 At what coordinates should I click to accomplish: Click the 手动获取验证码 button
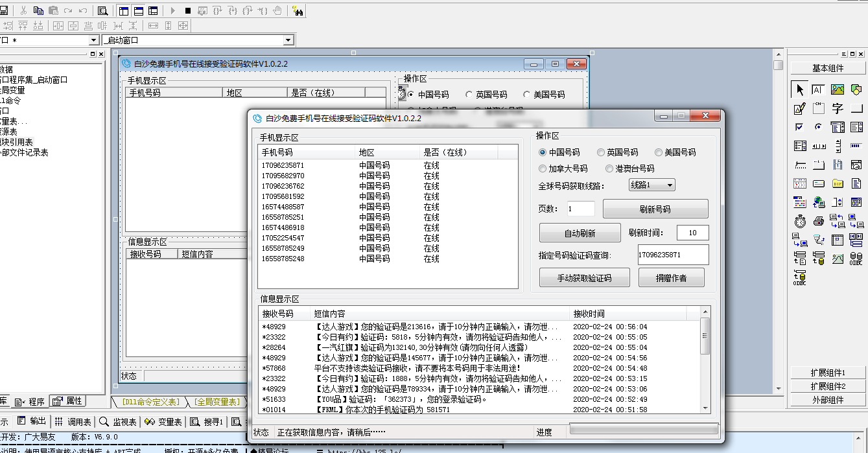(584, 278)
